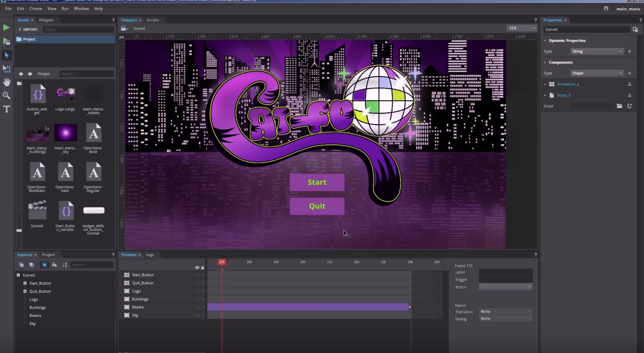This screenshot has width=644, height=353.
Task: Select the Zoom magnifier tool
Action: tap(6, 96)
